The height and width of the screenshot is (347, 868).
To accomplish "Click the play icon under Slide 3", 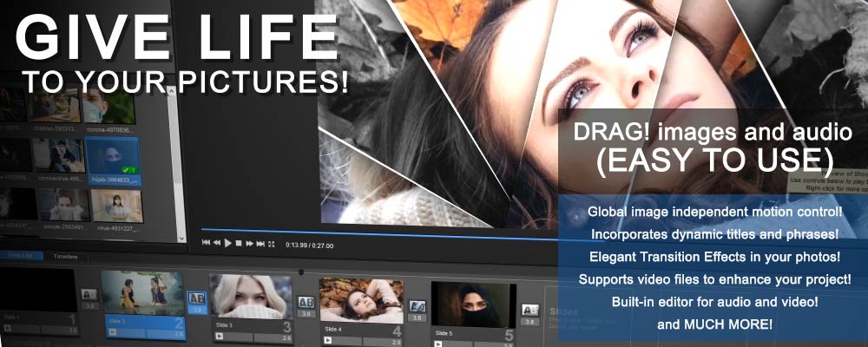I will [220, 337].
